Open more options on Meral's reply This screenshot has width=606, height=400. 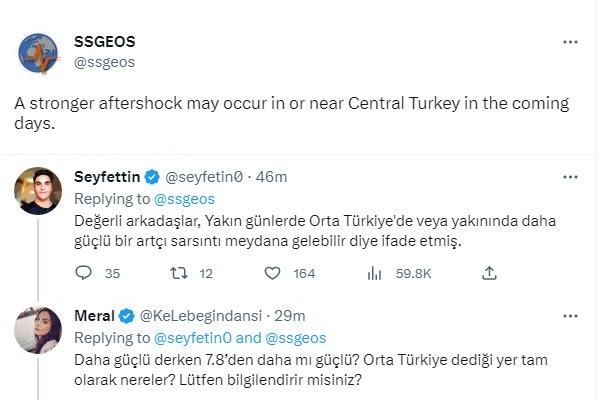click(571, 316)
